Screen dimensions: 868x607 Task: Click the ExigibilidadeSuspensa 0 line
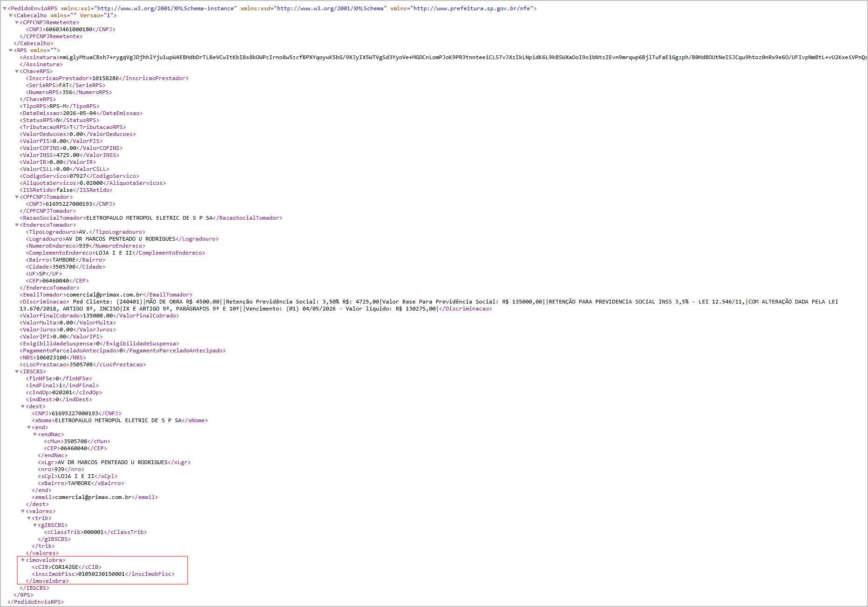[x=99, y=344]
